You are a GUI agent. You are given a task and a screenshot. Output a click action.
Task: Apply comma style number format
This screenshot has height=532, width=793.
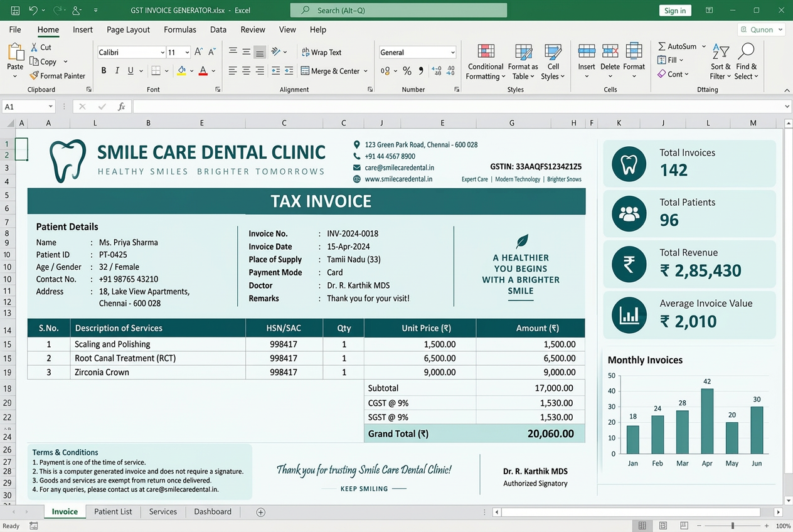click(421, 71)
